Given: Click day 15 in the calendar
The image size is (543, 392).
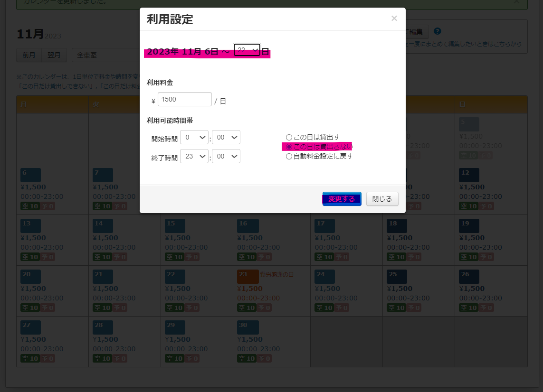Looking at the screenshot, I should coord(175,226).
